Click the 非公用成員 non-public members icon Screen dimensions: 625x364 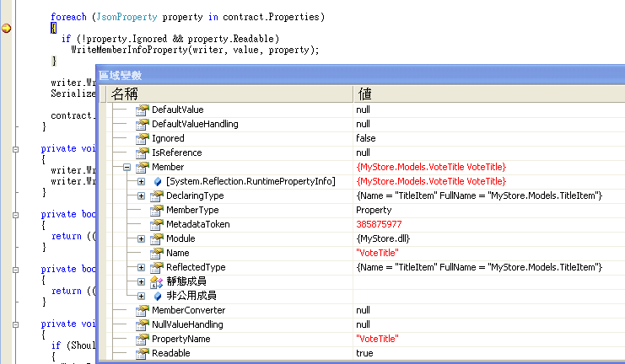tap(158, 296)
